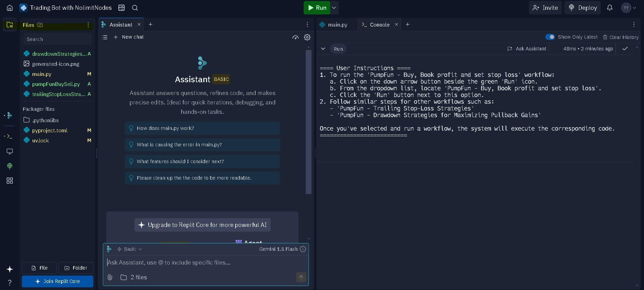Image resolution: width=644 pixels, height=290 pixels.
Task: Invite collaborators to the project
Action: 545,8
